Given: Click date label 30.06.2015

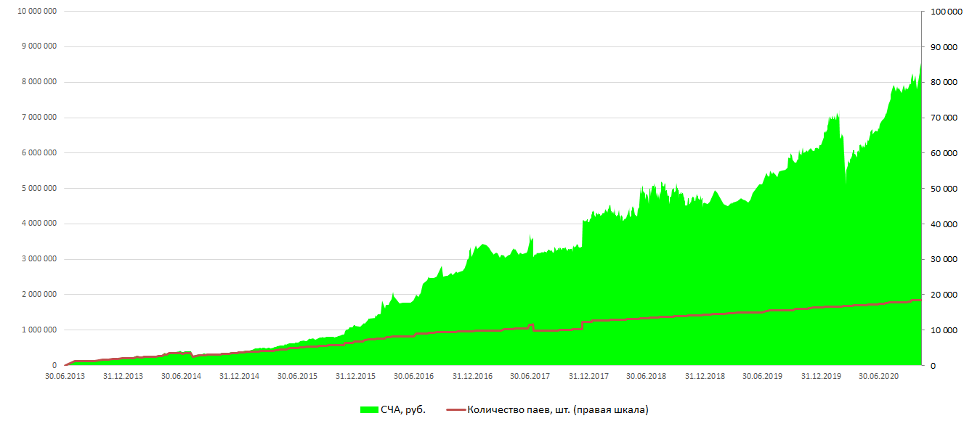Looking at the screenshot, I should pyautogui.click(x=297, y=377).
